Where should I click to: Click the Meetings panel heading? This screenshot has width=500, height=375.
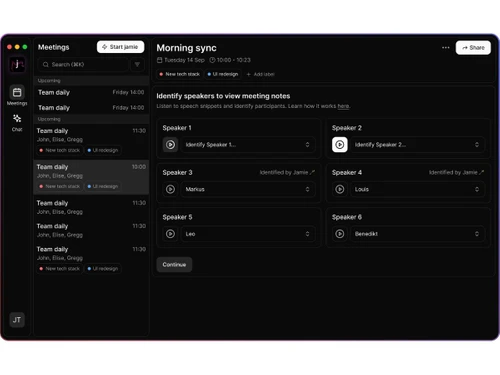click(54, 47)
